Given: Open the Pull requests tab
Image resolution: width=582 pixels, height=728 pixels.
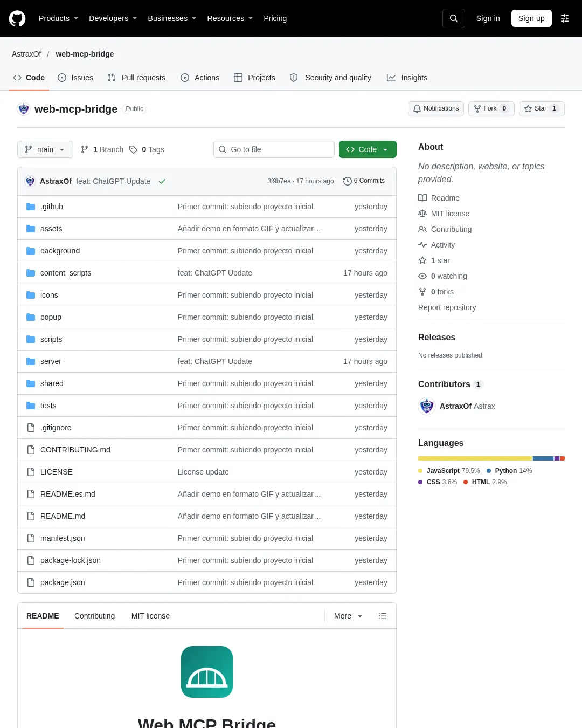Looking at the screenshot, I should tap(136, 78).
